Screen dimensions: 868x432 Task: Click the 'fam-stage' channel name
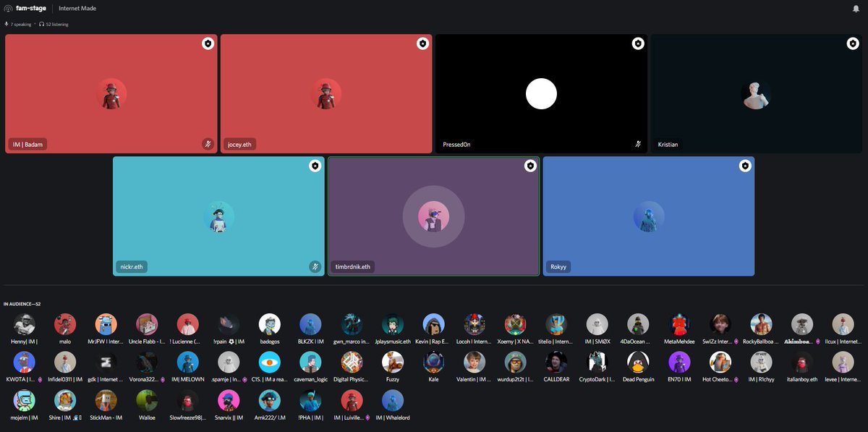tap(31, 9)
